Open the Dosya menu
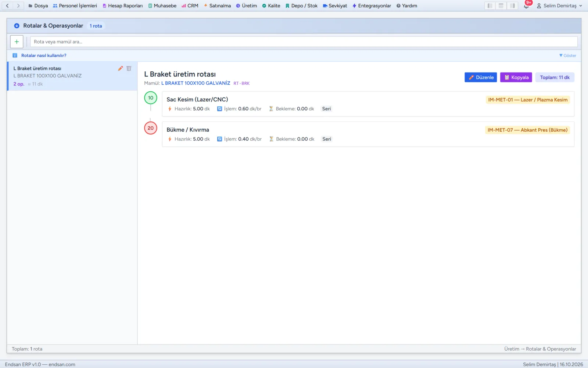 pos(38,6)
